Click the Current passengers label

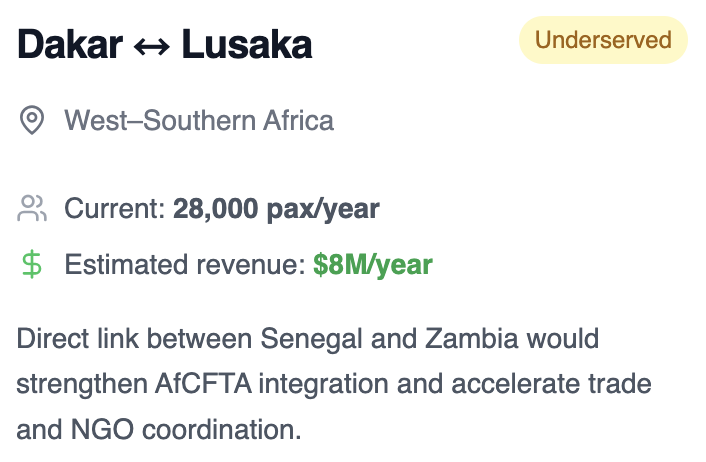click(115, 208)
